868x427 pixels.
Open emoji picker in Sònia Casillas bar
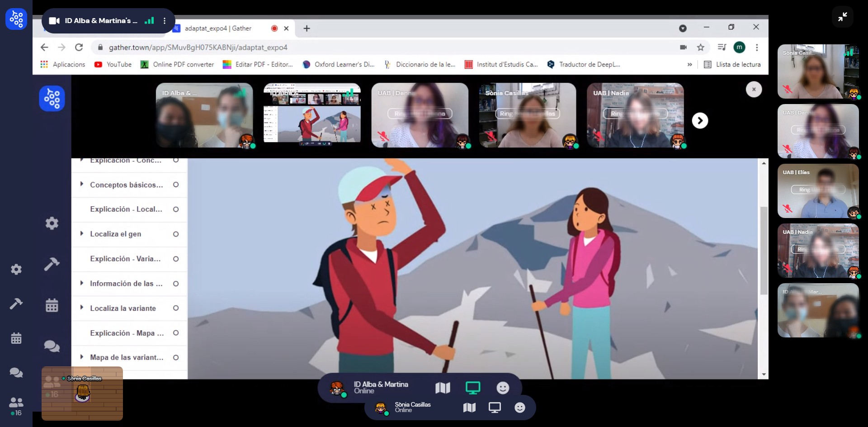click(520, 408)
